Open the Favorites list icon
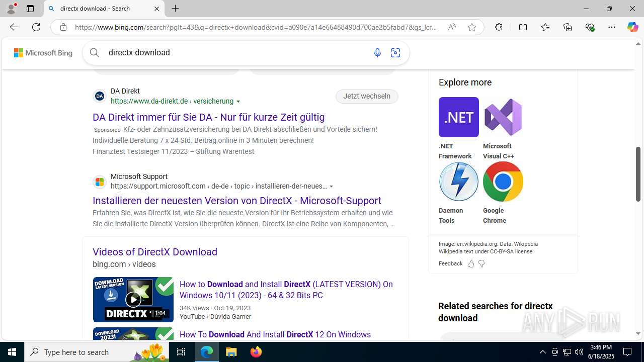Screen dimensions: 644x362 [545, 27]
